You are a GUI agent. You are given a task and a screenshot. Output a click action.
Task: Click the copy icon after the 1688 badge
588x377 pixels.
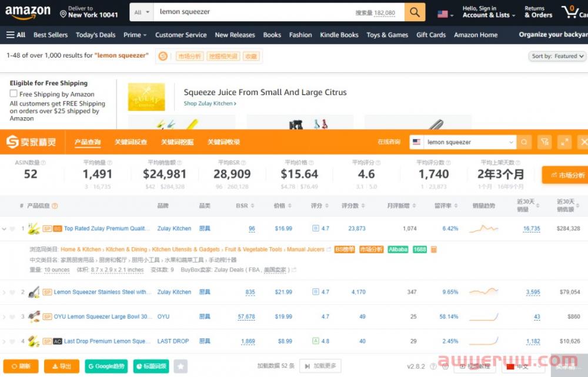434,250
